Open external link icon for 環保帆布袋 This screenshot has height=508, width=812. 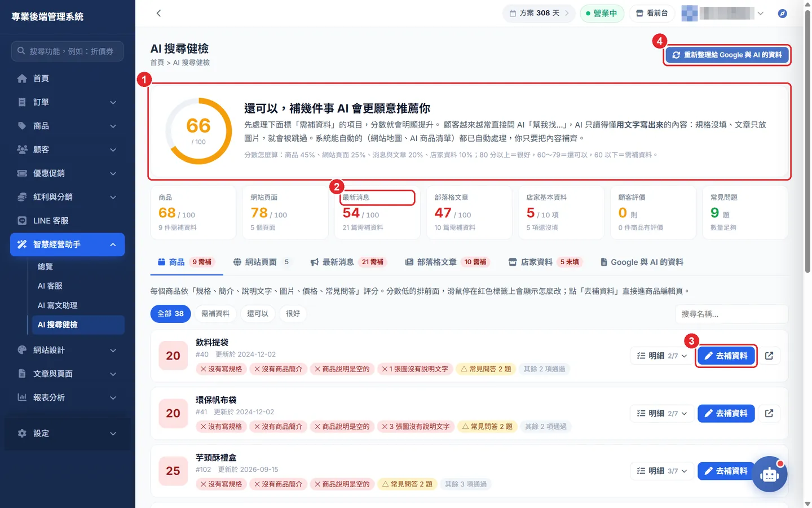(x=769, y=413)
